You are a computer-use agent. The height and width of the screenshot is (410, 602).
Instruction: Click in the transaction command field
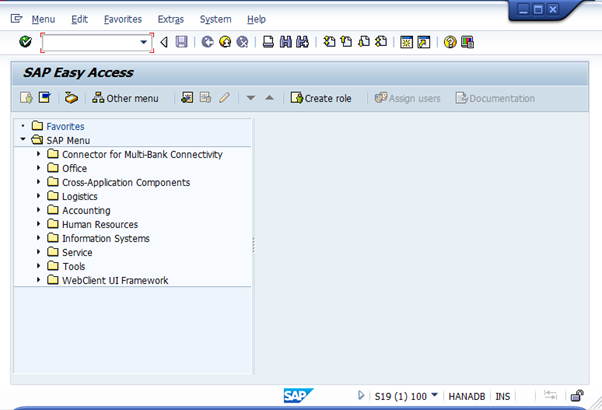click(x=90, y=42)
